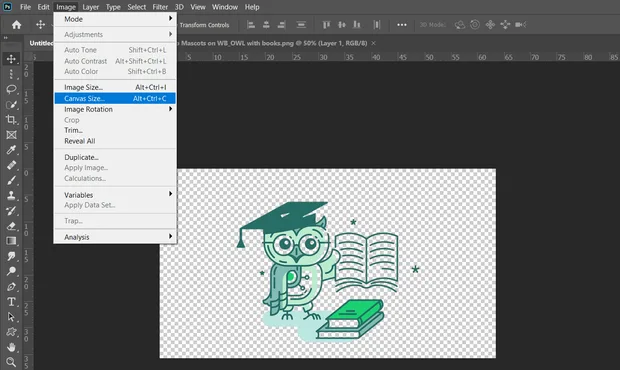Screen dimensions: 620x370
Task: Open the File menu
Action: 25,7
